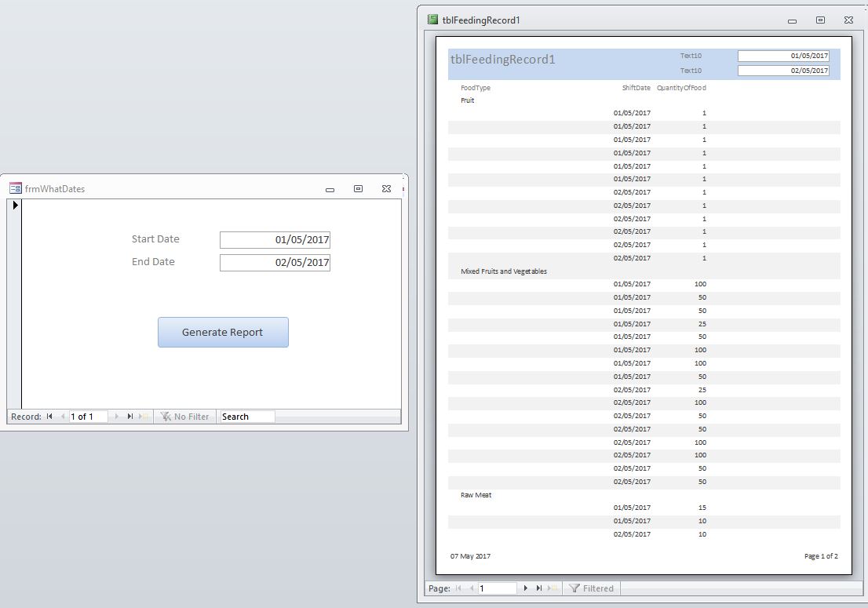Create new blank record in frmWhatDates
Viewport: 868px width, 608px height.
pyautogui.click(x=144, y=417)
